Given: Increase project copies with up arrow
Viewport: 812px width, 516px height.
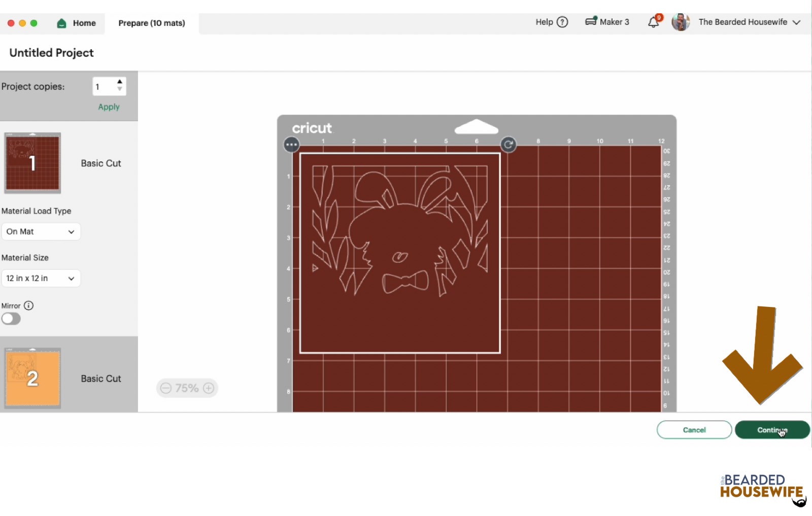Looking at the screenshot, I should click(x=120, y=82).
